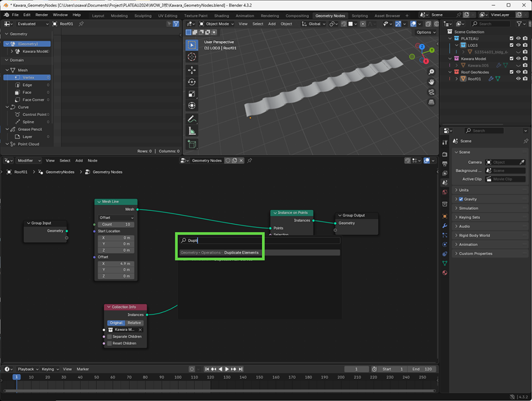This screenshot has width=532, height=401.
Task: Open the Global transform orientation dropdown
Action: tap(314, 24)
